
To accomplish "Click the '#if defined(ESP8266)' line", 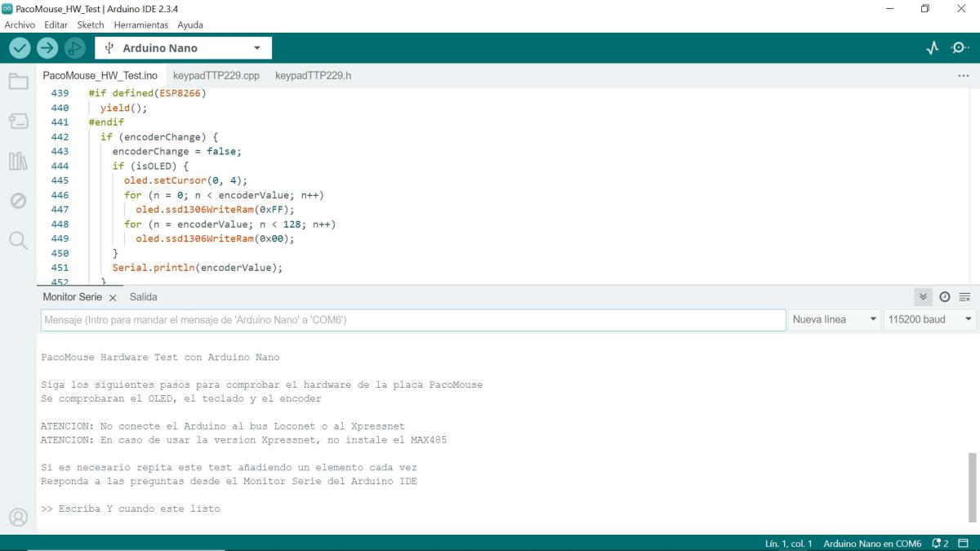I will 148,93.
